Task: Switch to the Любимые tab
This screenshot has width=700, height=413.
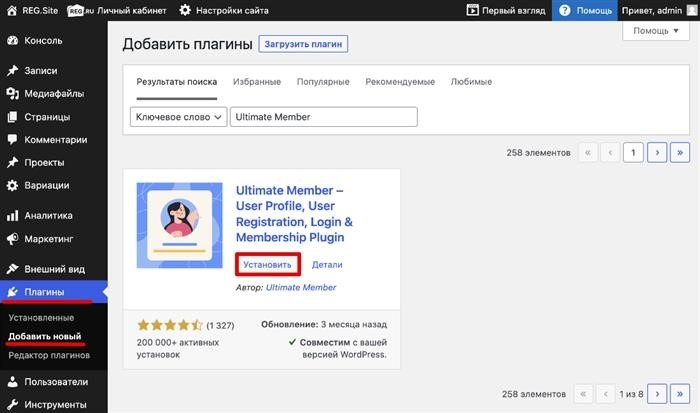Action: click(471, 82)
